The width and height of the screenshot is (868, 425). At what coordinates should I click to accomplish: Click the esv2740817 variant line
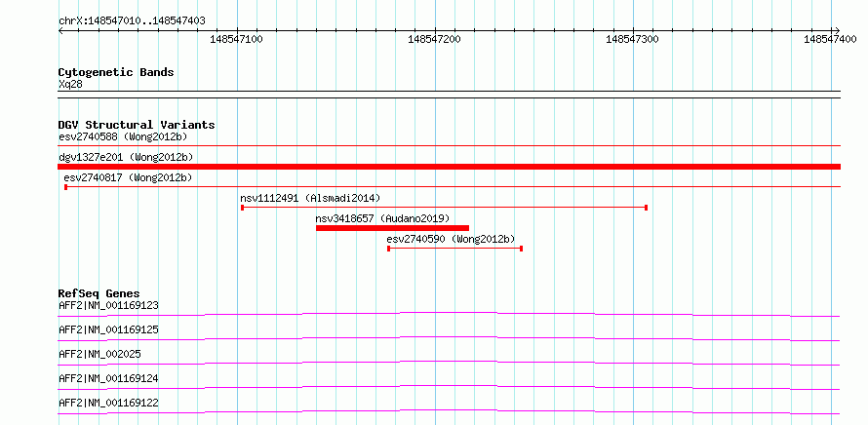[453, 187]
